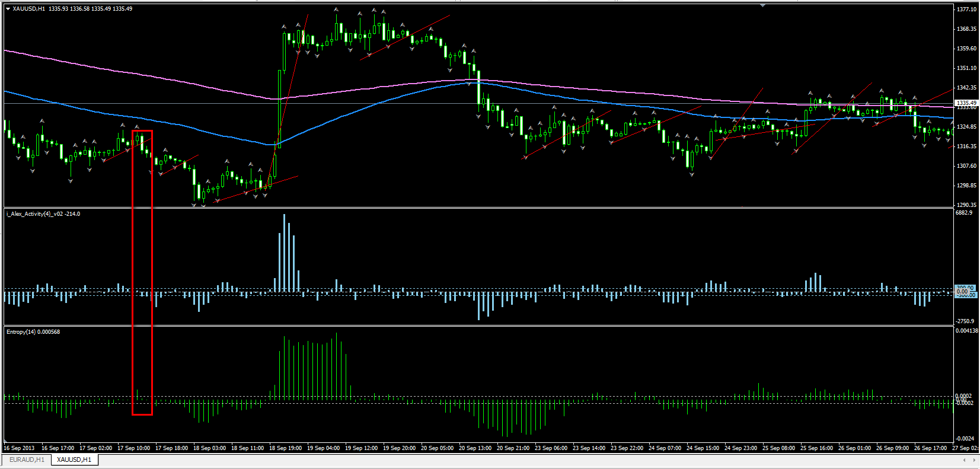Click the 17 Sep 10:00 time label
The image size is (980, 469).
tap(133, 448)
